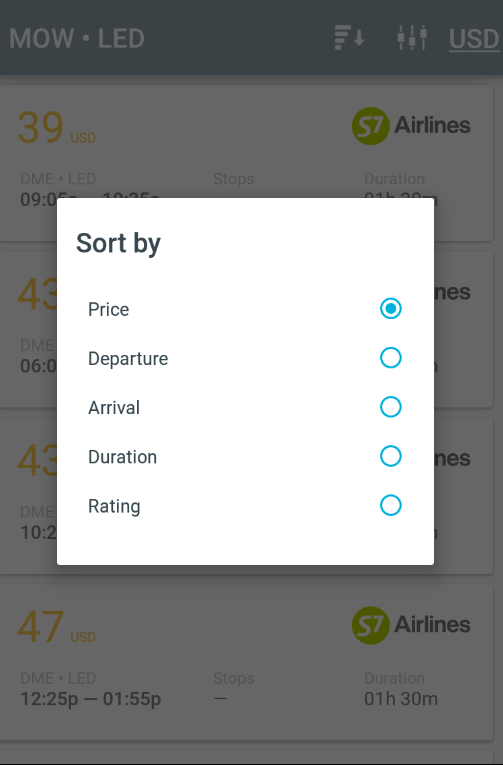Click the MOW • LED route title
Image resolution: width=503 pixels, height=765 pixels.
77,39
